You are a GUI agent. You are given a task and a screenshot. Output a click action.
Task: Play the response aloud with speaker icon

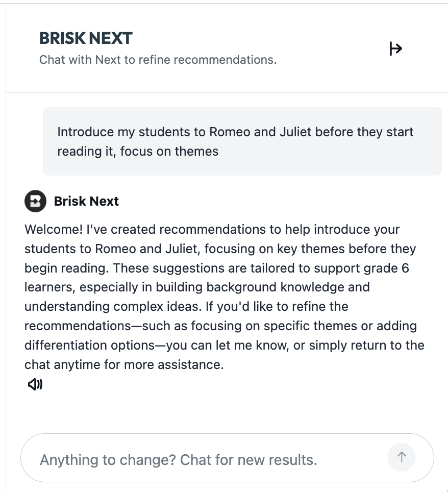35,384
